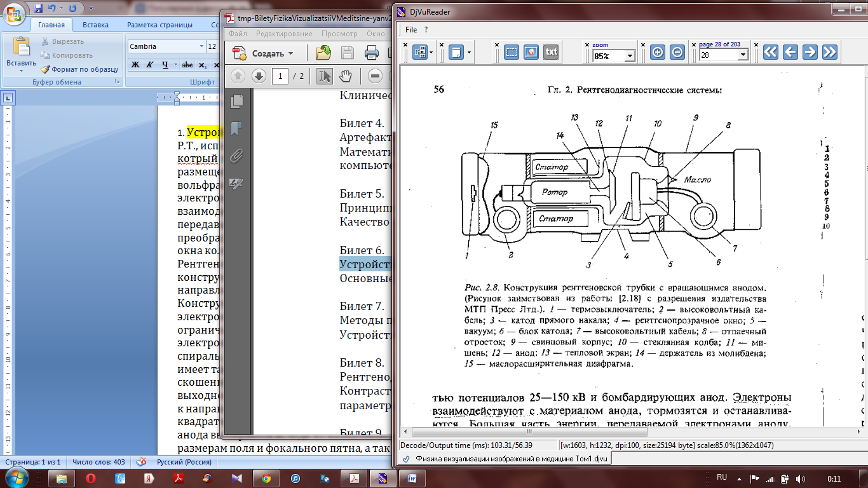Toggle italic formatting (К) in Word

click(149, 65)
